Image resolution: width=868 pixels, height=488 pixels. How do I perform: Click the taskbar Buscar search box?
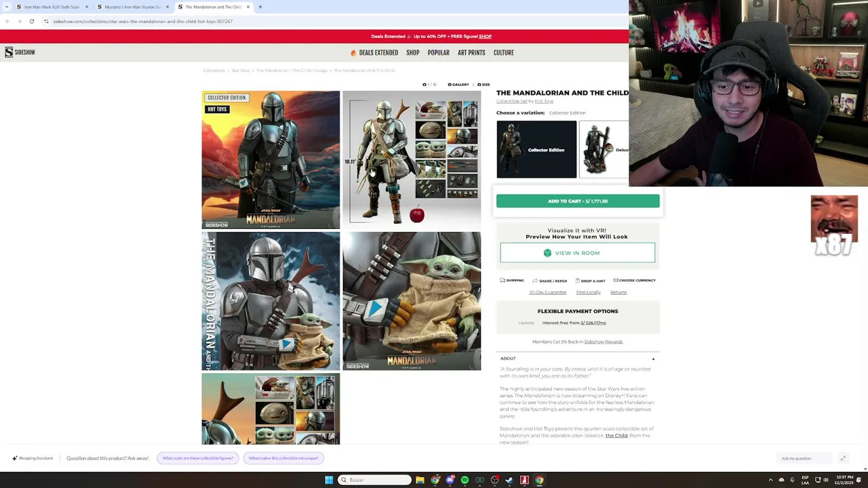[375, 480]
